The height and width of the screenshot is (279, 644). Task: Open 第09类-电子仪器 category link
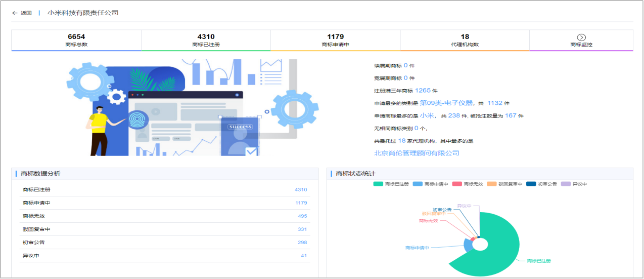446,103
